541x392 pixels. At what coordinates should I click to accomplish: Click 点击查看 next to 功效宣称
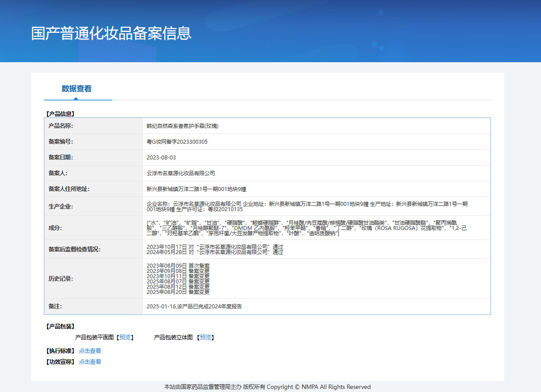pos(90,362)
